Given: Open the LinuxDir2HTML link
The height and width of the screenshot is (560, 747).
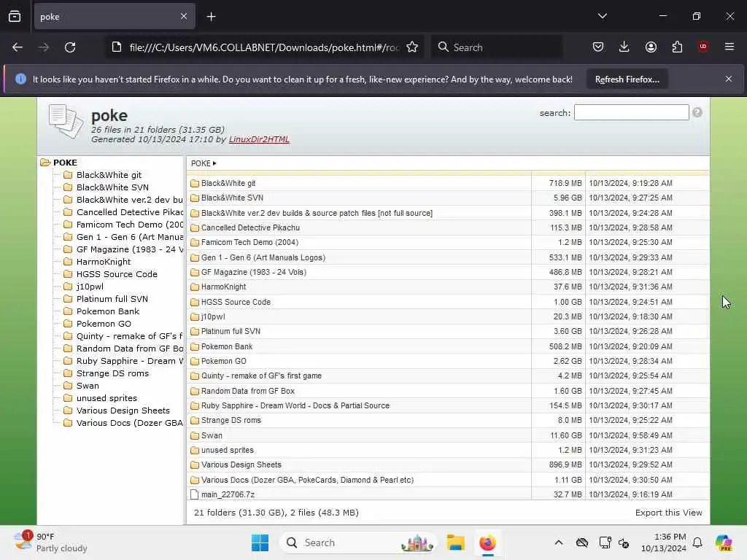Looking at the screenshot, I should coord(259,139).
